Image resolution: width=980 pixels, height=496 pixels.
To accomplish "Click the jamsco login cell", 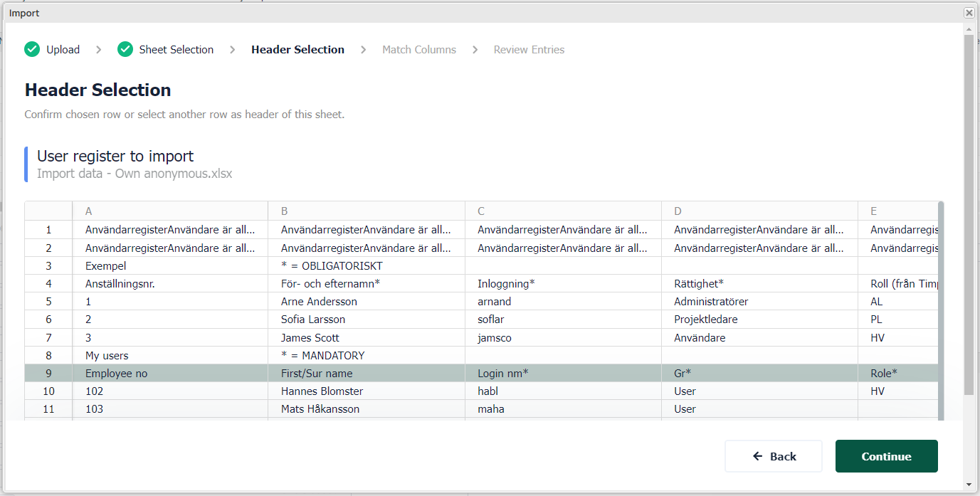I will pos(563,337).
